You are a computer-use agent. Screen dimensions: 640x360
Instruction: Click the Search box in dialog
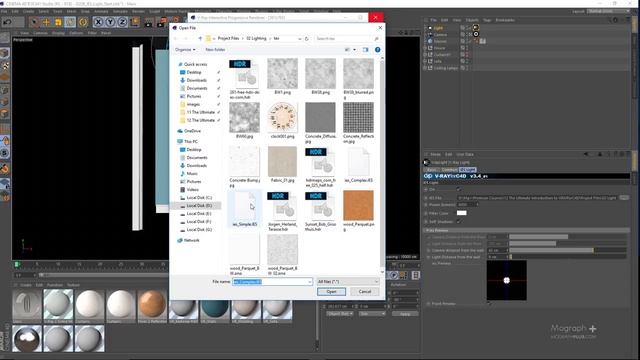[348, 38]
